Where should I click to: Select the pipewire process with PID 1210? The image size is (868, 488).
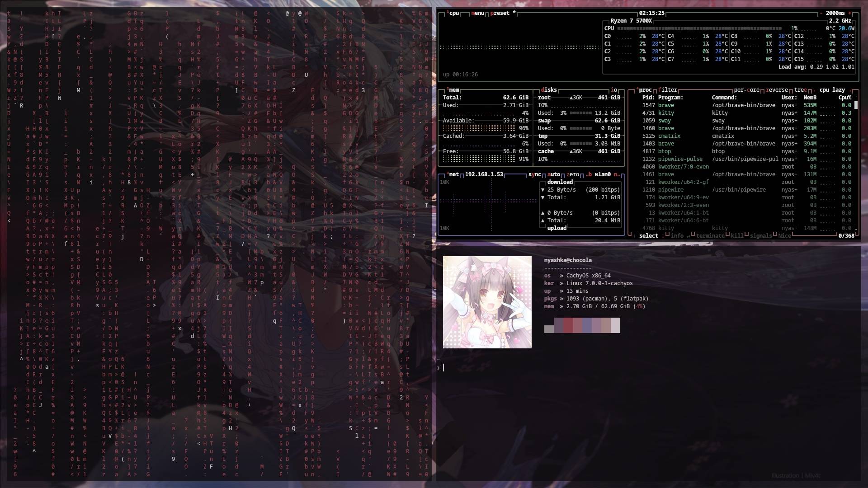pos(746,190)
